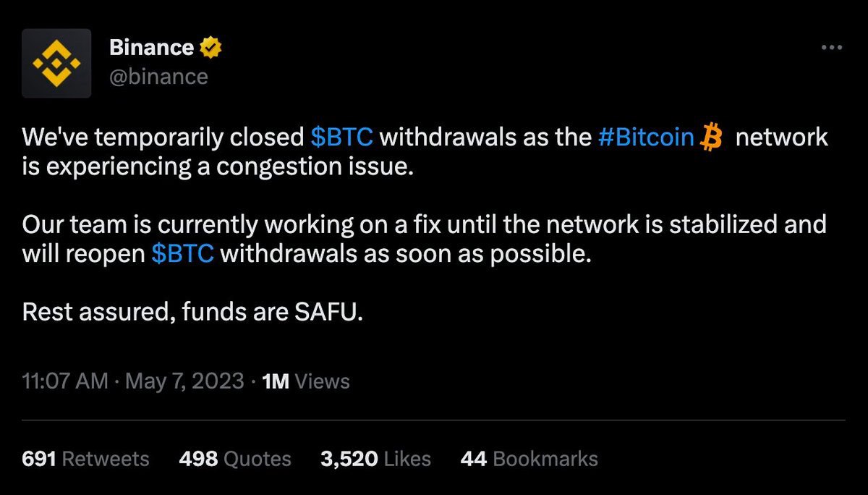Click the orange Bitcoin symbol emoji
The height and width of the screenshot is (495, 868).
(x=712, y=137)
